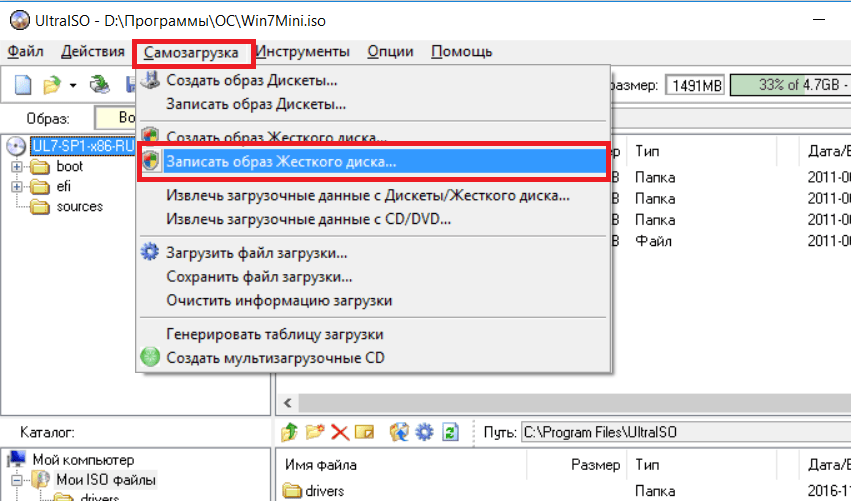Open the Действия menu

click(x=93, y=52)
